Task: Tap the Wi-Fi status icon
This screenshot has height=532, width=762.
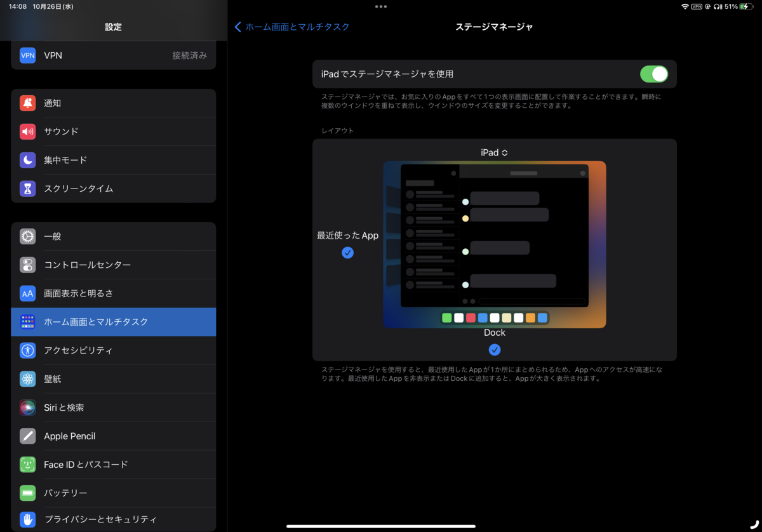Action: (x=685, y=6)
